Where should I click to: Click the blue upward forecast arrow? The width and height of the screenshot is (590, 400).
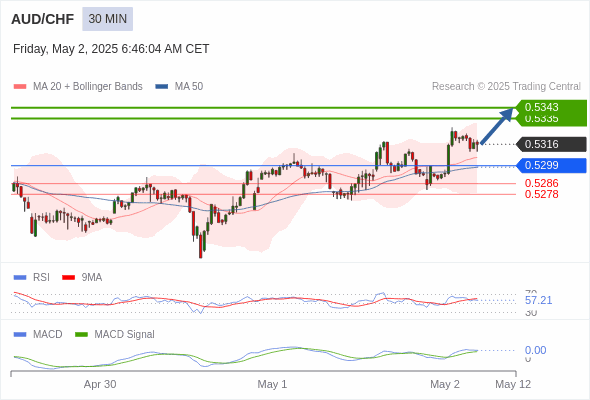[x=497, y=126]
